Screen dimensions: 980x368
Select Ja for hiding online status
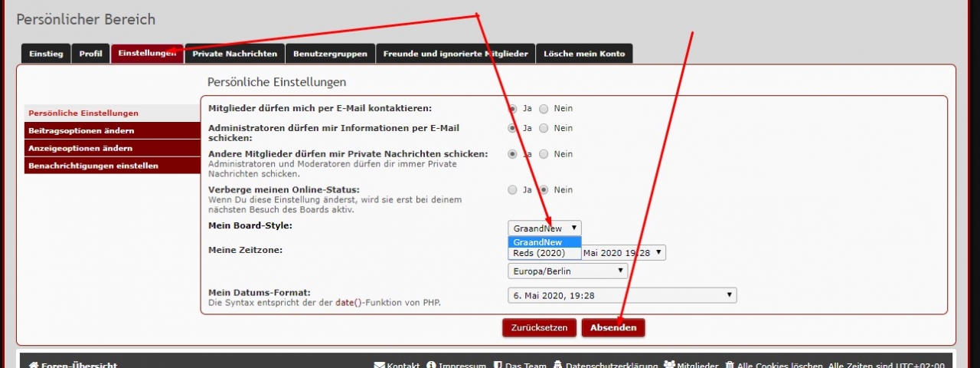pos(512,189)
